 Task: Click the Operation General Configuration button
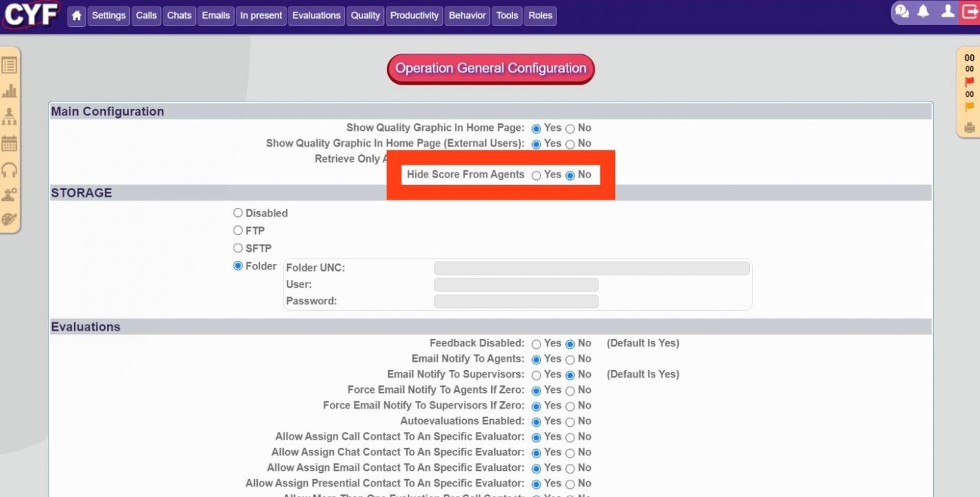490,68
